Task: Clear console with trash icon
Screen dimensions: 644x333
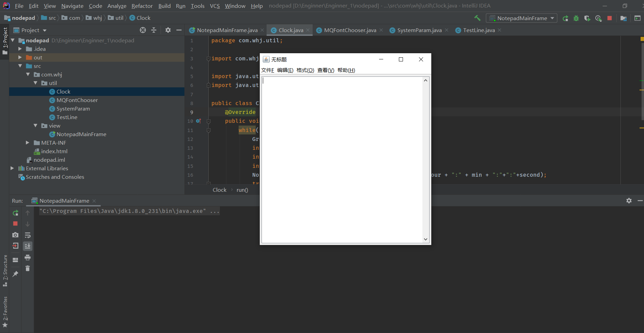Action: click(x=28, y=269)
